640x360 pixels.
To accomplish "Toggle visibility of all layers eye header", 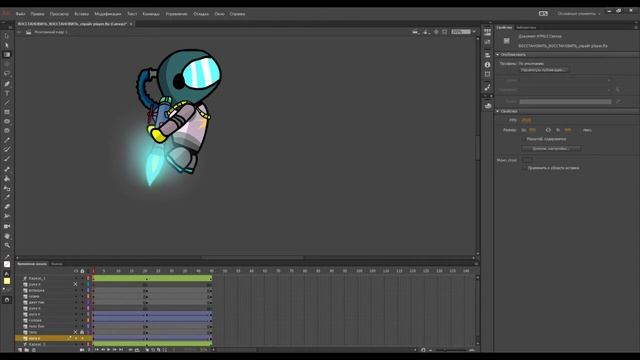I will (x=76, y=271).
